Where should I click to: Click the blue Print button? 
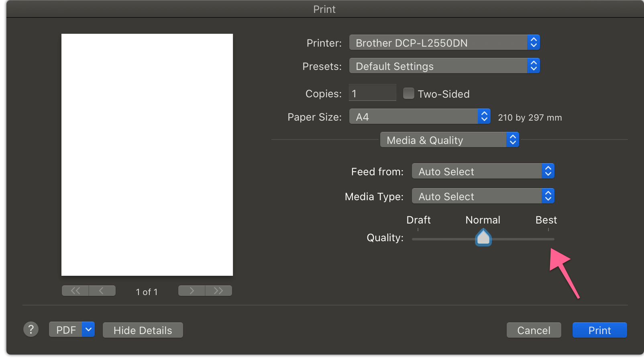(599, 330)
